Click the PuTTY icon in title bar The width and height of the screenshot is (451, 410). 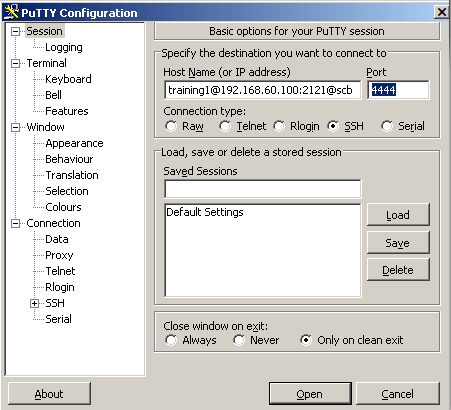pyautogui.click(x=11, y=12)
